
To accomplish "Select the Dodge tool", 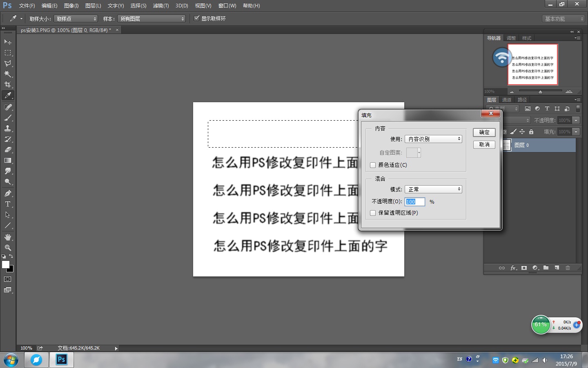I will (8, 182).
